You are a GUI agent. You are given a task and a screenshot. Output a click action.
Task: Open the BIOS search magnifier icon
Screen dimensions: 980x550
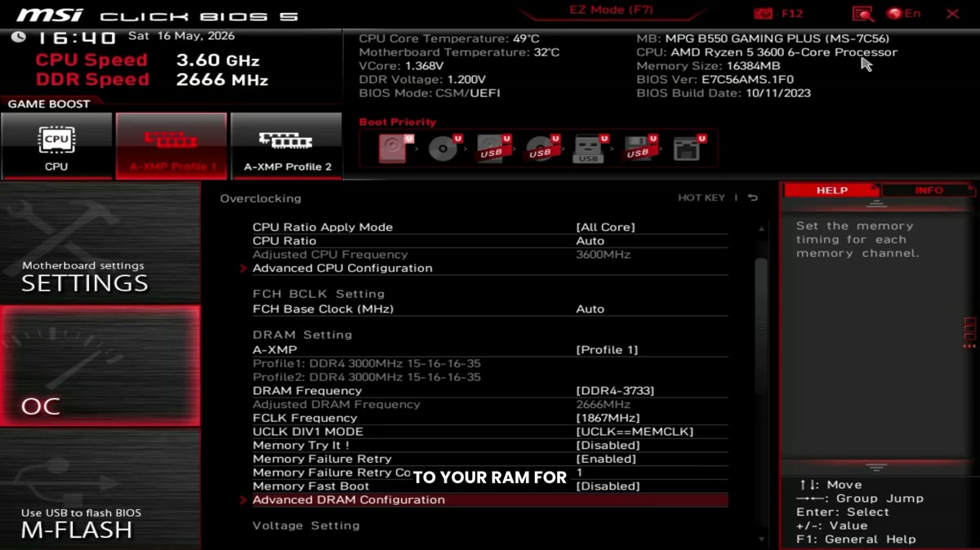[x=863, y=14]
